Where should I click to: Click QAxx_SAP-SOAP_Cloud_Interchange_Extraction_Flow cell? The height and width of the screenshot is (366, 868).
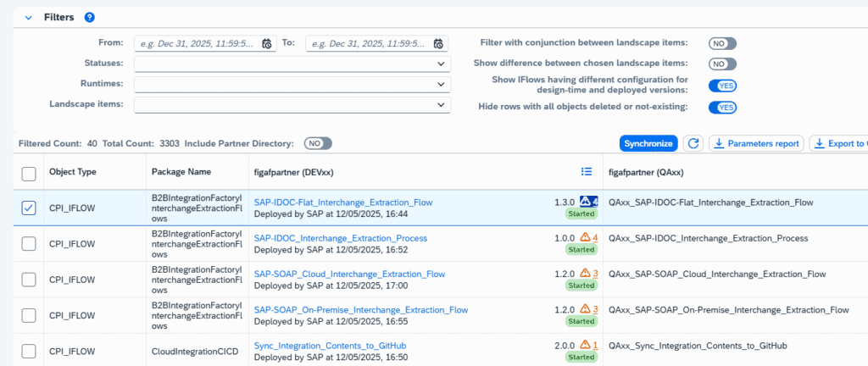717,274
